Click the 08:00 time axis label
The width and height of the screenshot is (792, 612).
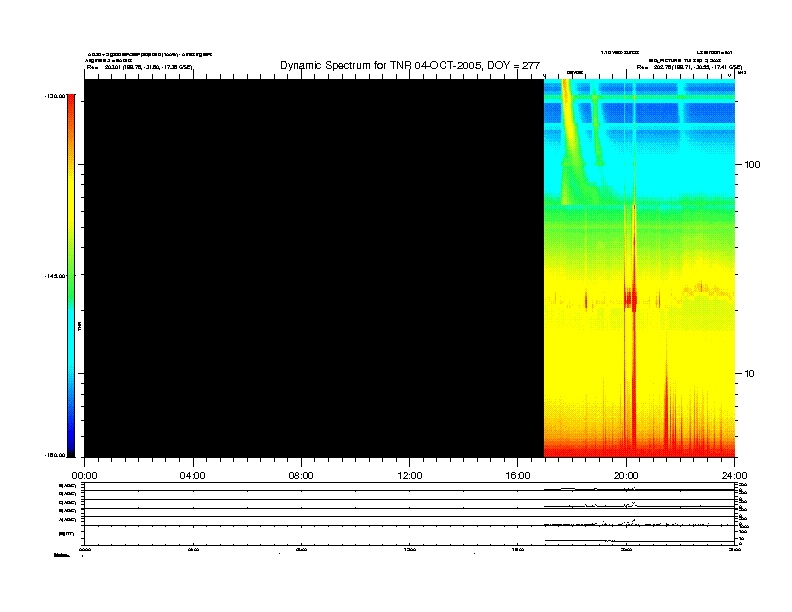tap(301, 476)
